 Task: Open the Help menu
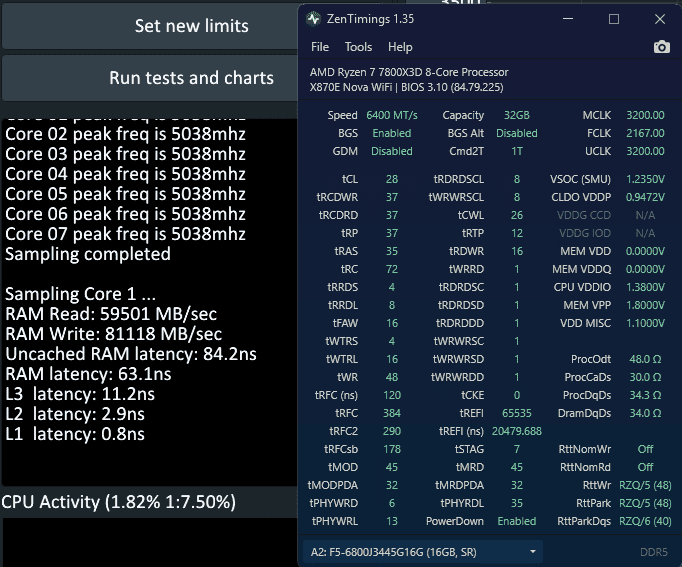tap(400, 47)
